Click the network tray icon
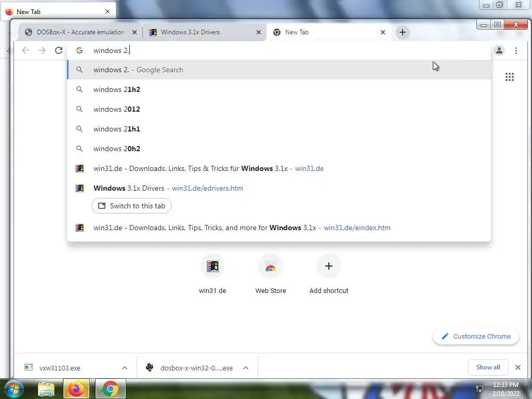The height and width of the screenshot is (399, 532). [480, 389]
